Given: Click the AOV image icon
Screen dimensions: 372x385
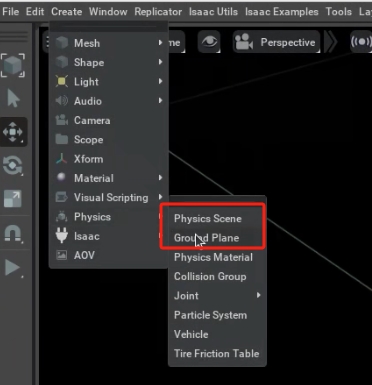Looking at the screenshot, I should [x=62, y=255].
